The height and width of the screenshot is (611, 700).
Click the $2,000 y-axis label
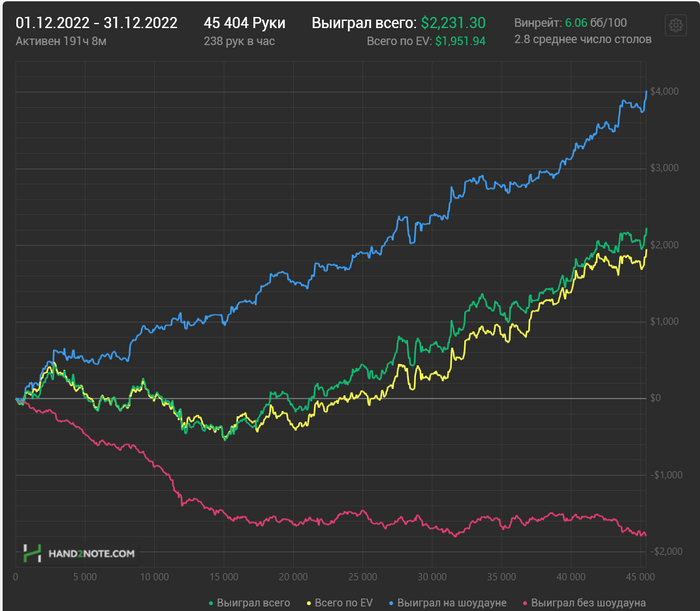pyautogui.click(x=664, y=245)
